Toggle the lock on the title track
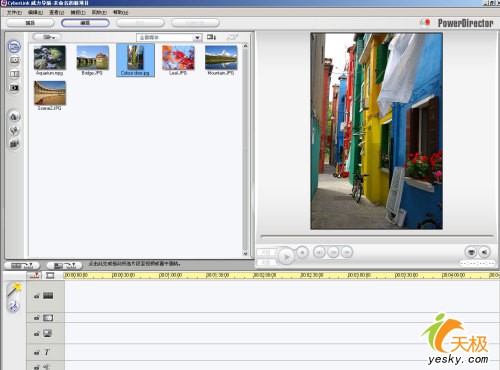 click(37, 352)
